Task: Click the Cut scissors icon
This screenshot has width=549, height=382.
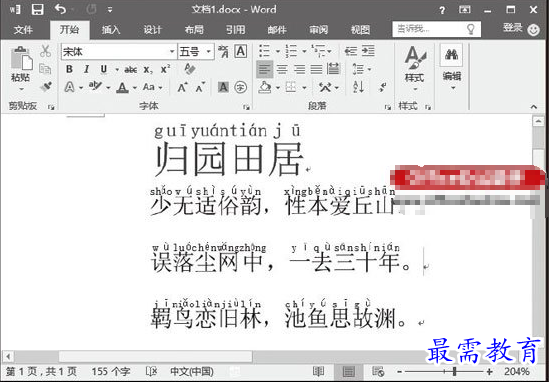Action: [45, 51]
